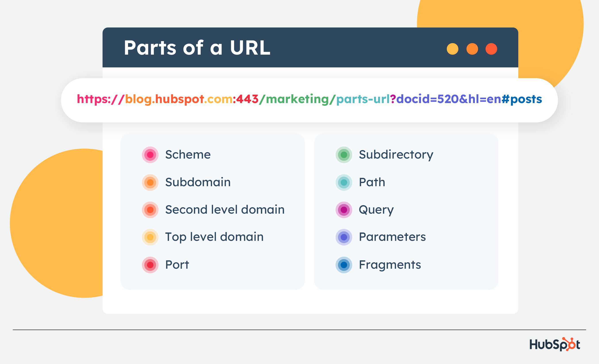Click the magenta Query legend dot
Screen dimensions: 599x364
(x=344, y=210)
